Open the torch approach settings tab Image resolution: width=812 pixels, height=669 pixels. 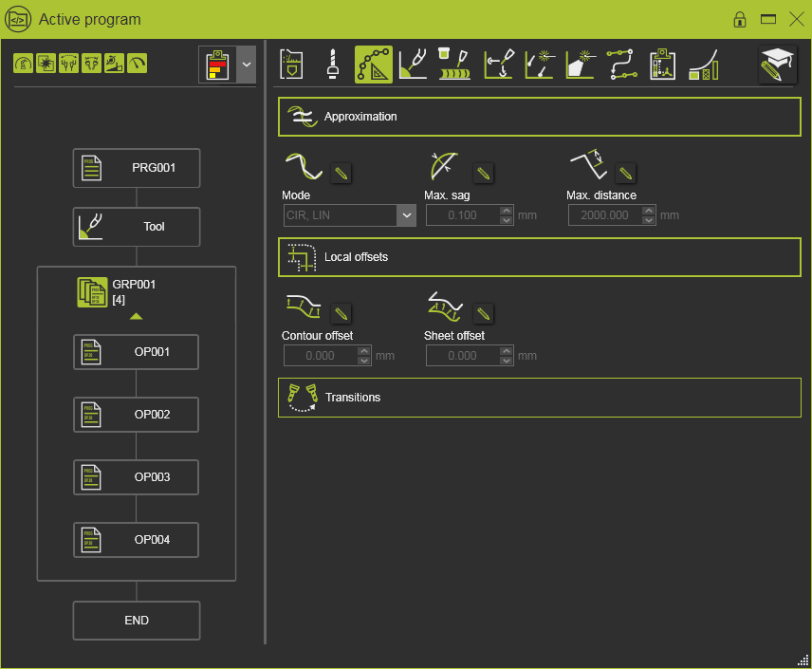(x=499, y=65)
